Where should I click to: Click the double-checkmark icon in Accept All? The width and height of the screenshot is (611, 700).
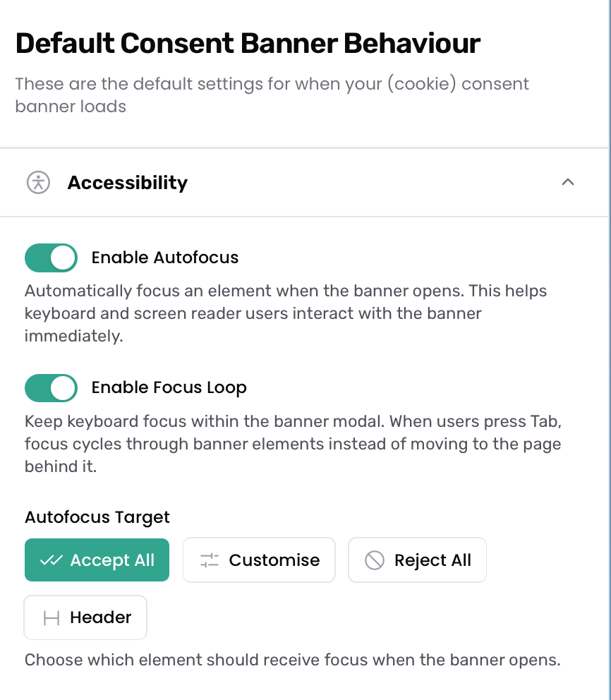52,560
